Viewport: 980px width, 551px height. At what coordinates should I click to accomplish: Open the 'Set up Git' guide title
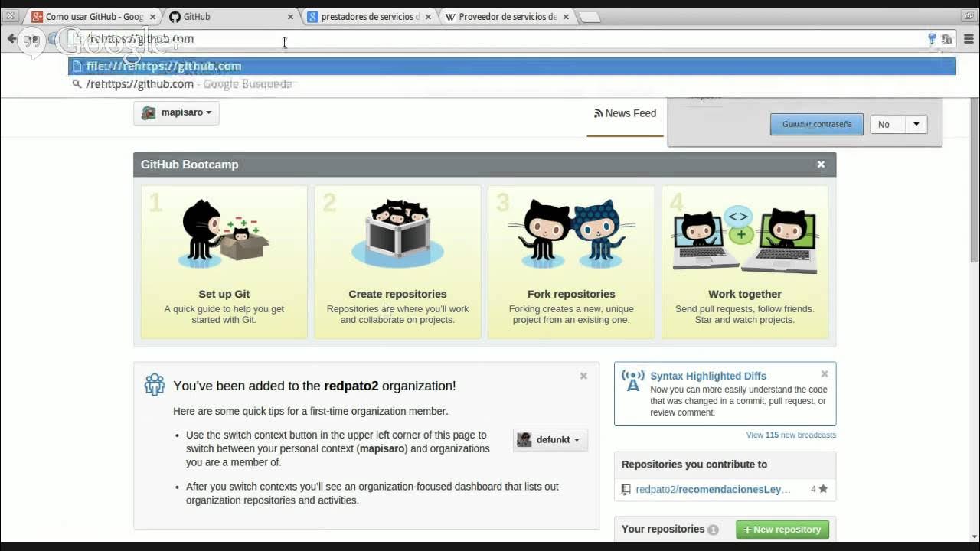pyautogui.click(x=224, y=294)
